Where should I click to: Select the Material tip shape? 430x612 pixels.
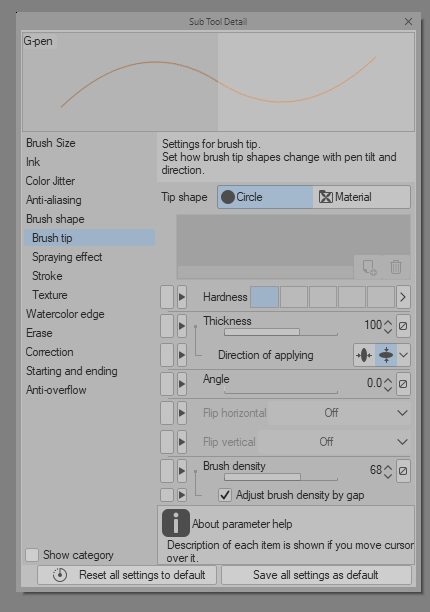(361, 197)
